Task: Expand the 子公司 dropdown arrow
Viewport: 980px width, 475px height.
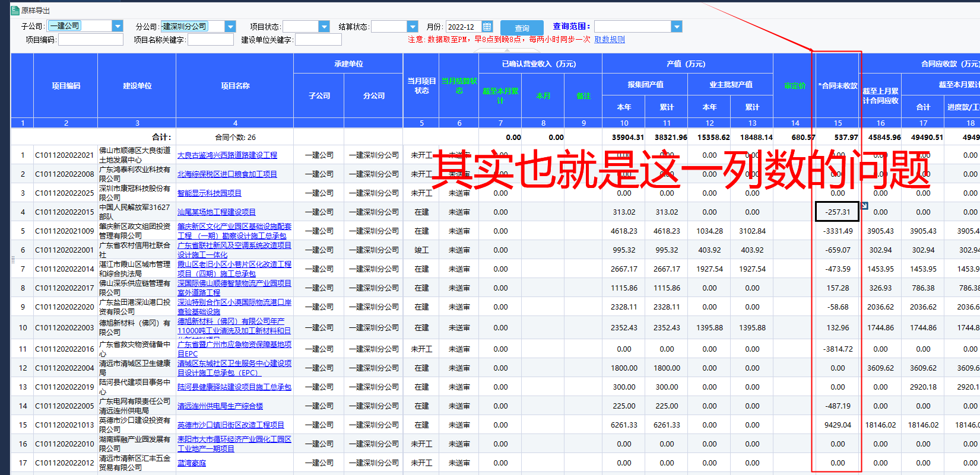Action: click(x=118, y=26)
